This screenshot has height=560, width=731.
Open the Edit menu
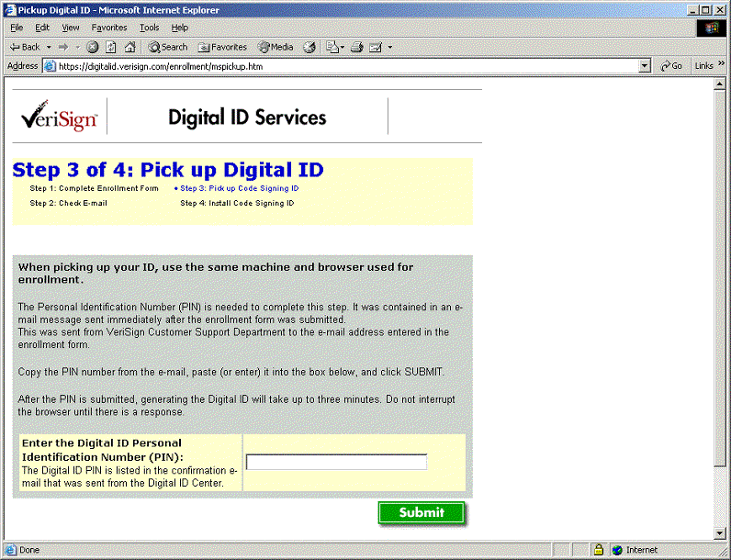[x=42, y=28]
